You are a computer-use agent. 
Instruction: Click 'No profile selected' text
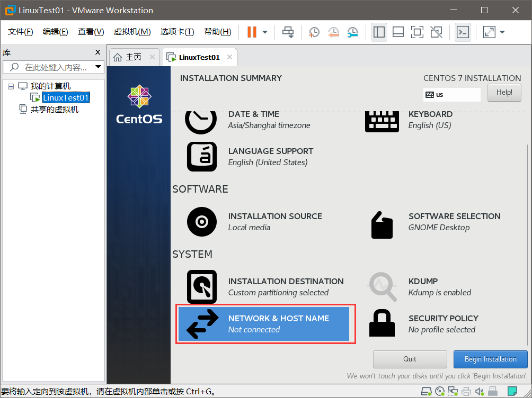tap(442, 330)
